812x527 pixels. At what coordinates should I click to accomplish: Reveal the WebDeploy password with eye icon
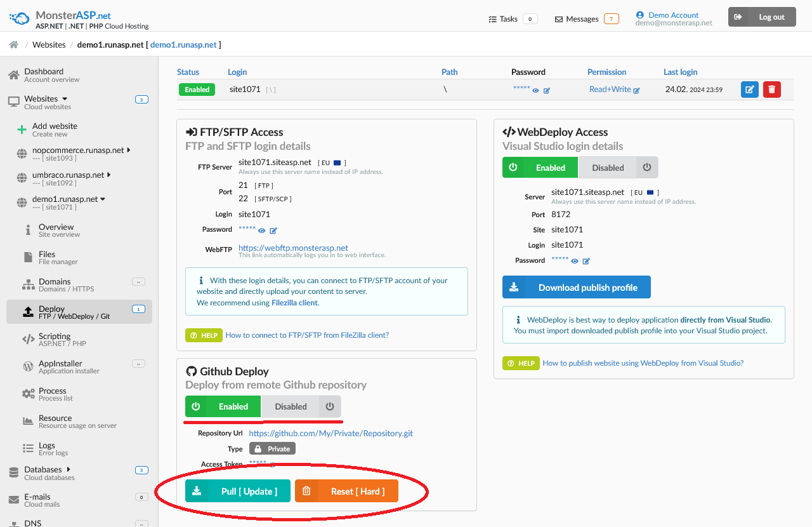[575, 261]
